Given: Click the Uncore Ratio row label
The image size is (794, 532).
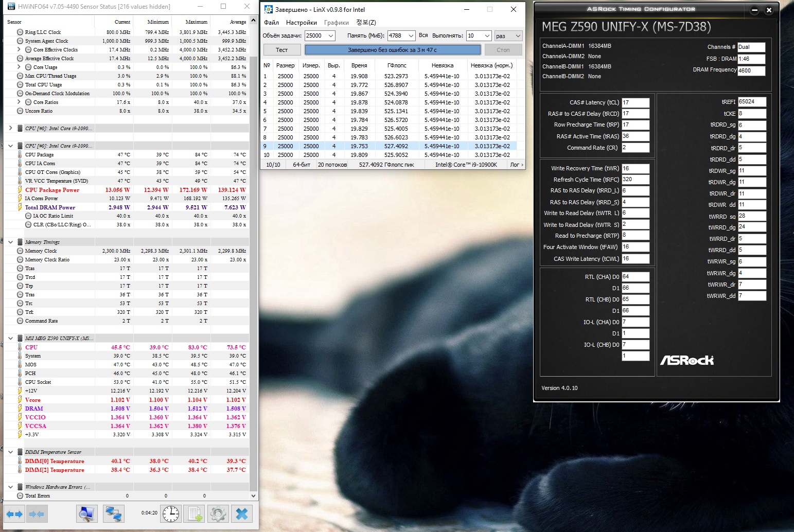Looking at the screenshot, I should click(39, 111).
